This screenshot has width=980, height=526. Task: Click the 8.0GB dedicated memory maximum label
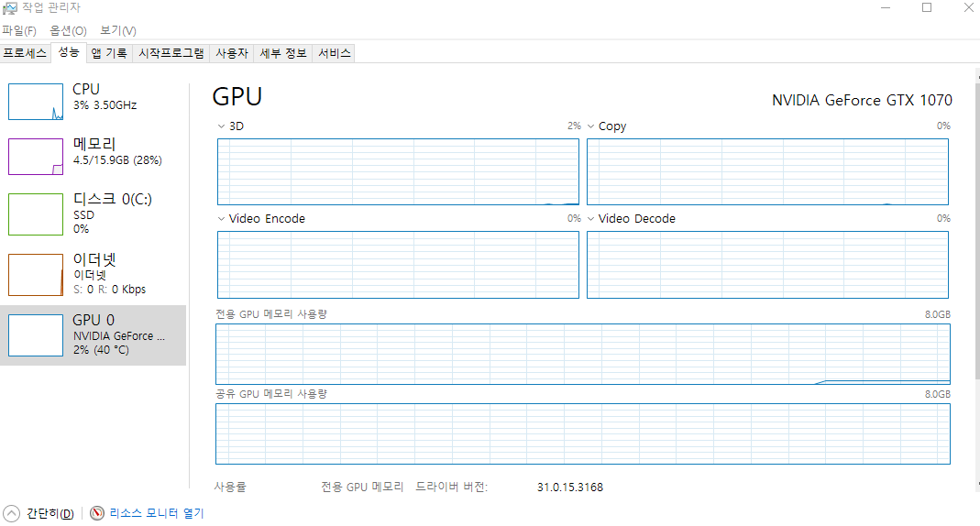938,314
